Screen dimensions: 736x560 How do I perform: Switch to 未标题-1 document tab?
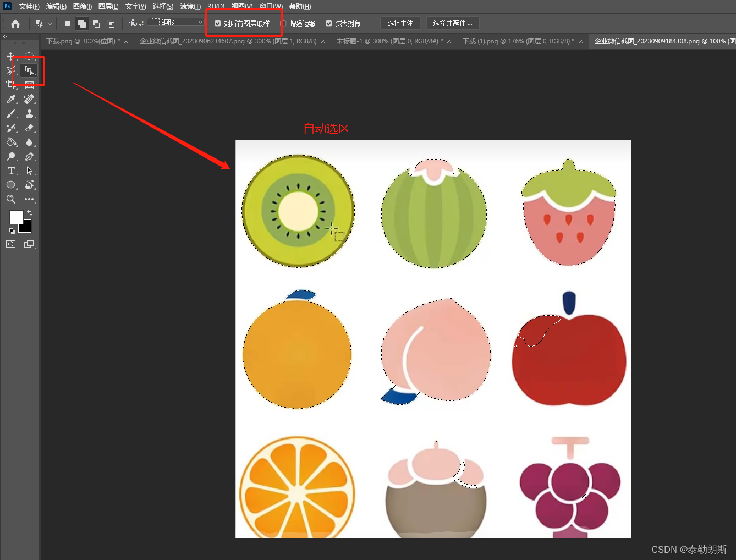pyautogui.click(x=389, y=41)
